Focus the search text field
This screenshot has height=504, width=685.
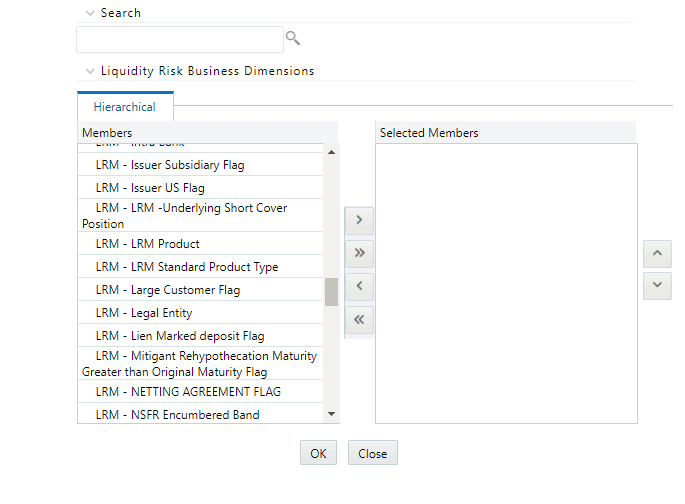tap(180, 39)
